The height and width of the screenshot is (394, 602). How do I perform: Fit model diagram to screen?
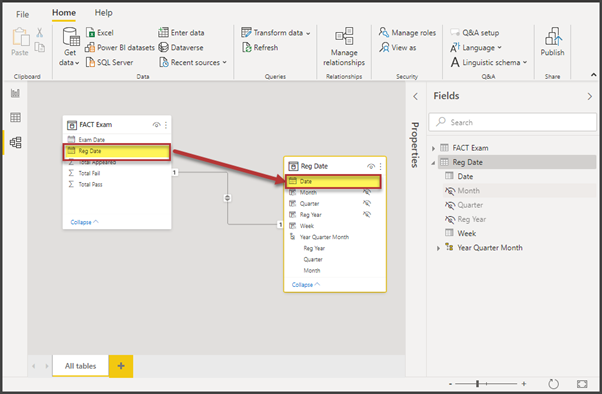(582, 384)
